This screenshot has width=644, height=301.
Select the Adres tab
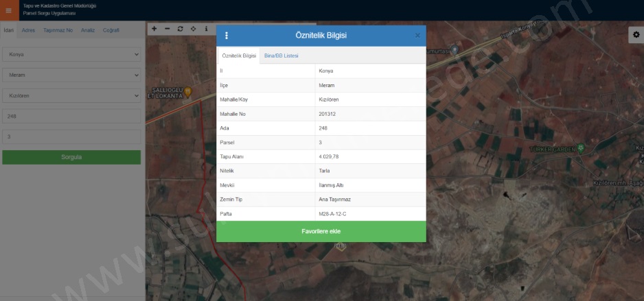click(29, 30)
